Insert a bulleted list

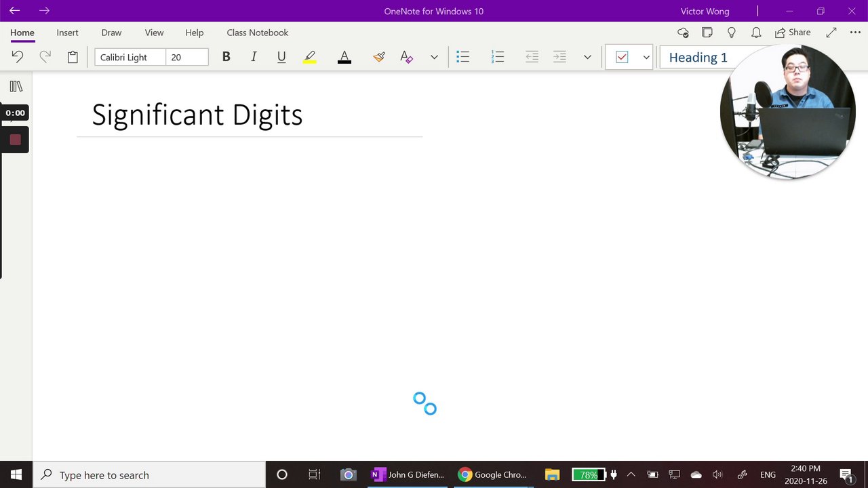click(463, 58)
